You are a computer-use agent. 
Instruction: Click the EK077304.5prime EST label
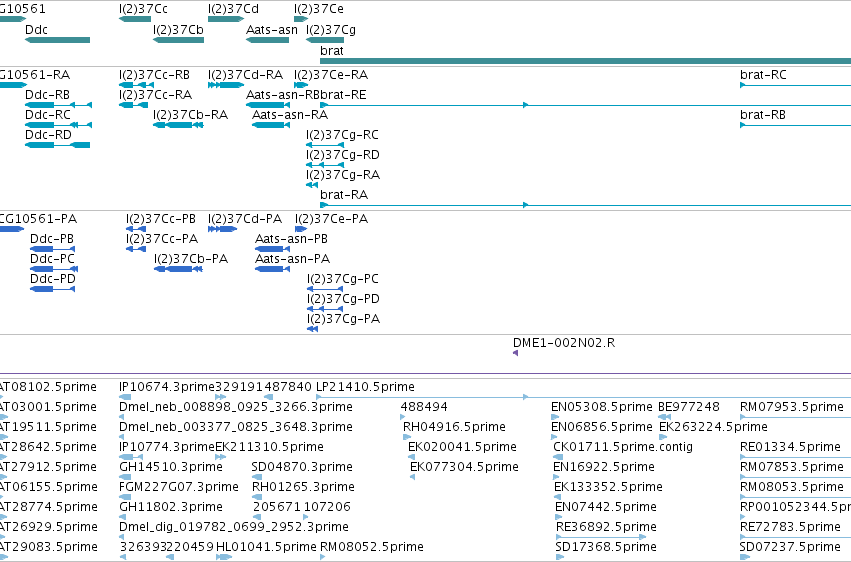[465, 467]
